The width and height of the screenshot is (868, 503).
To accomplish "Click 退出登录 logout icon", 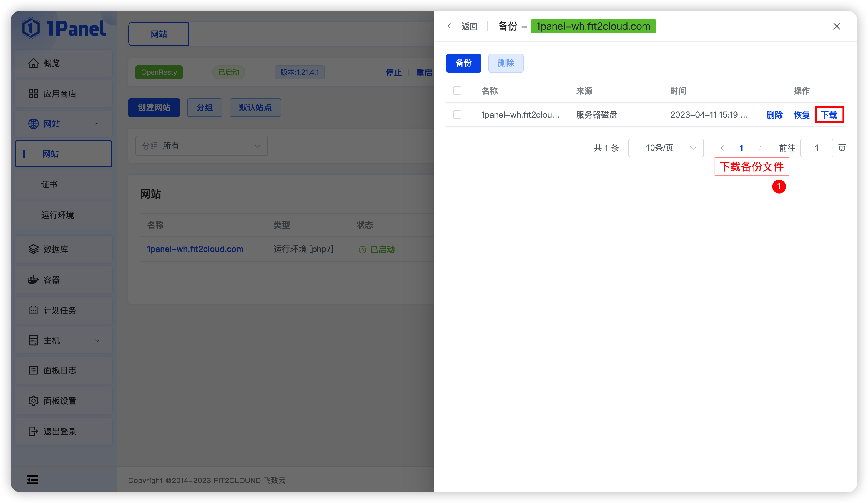I will [34, 432].
